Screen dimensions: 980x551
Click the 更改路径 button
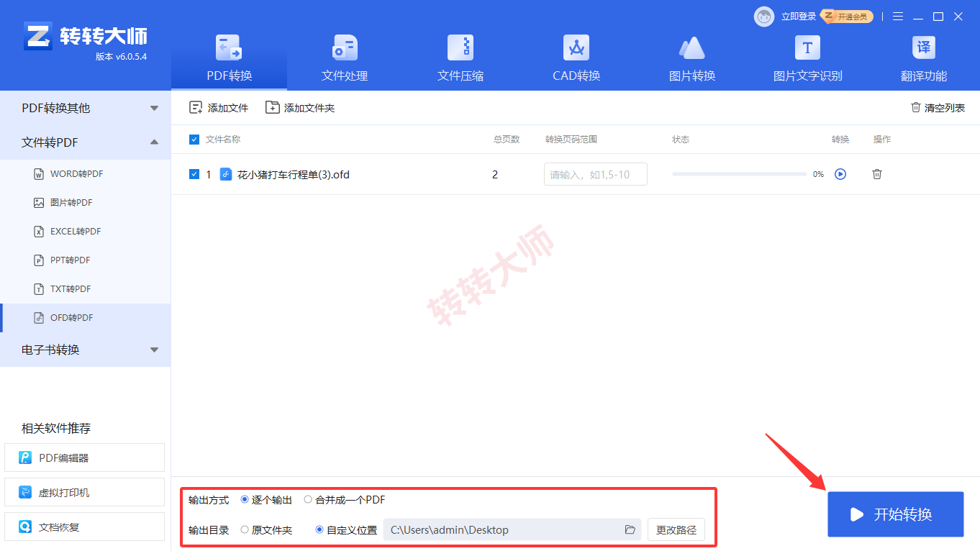pos(676,530)
